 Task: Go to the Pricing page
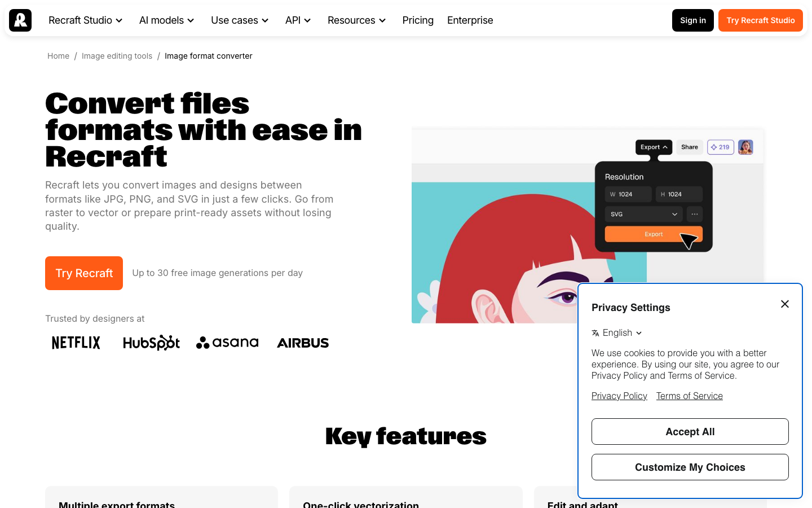click(x=418, y=20)
